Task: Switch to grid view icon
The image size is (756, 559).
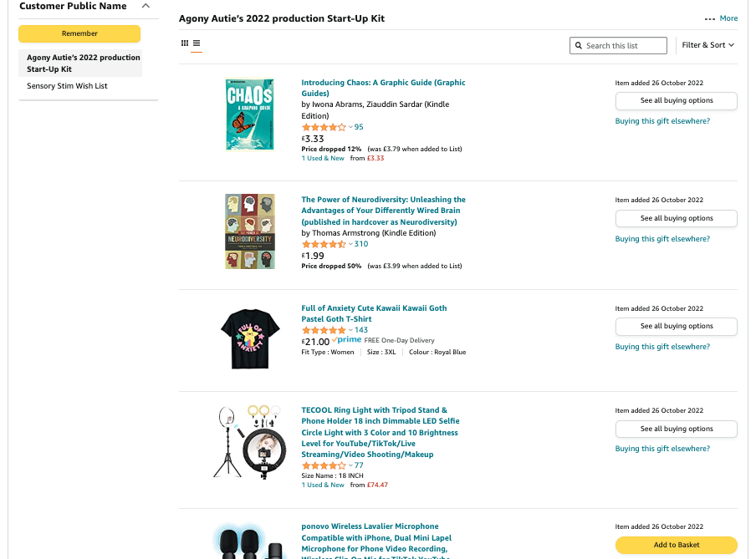Action: [x=185, y=43]
